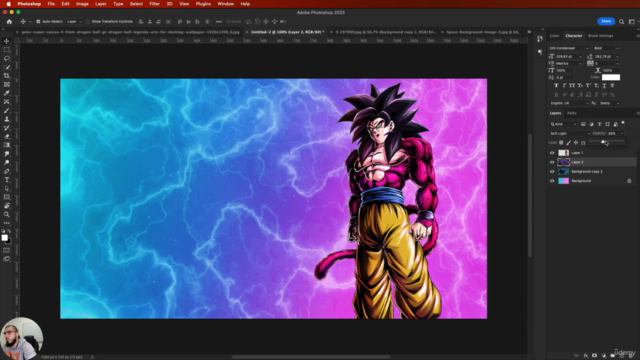Viewport: 640px width, 360px height.
Task: Open the Auto-Select Layer dropdown
Action: [74, 22]
